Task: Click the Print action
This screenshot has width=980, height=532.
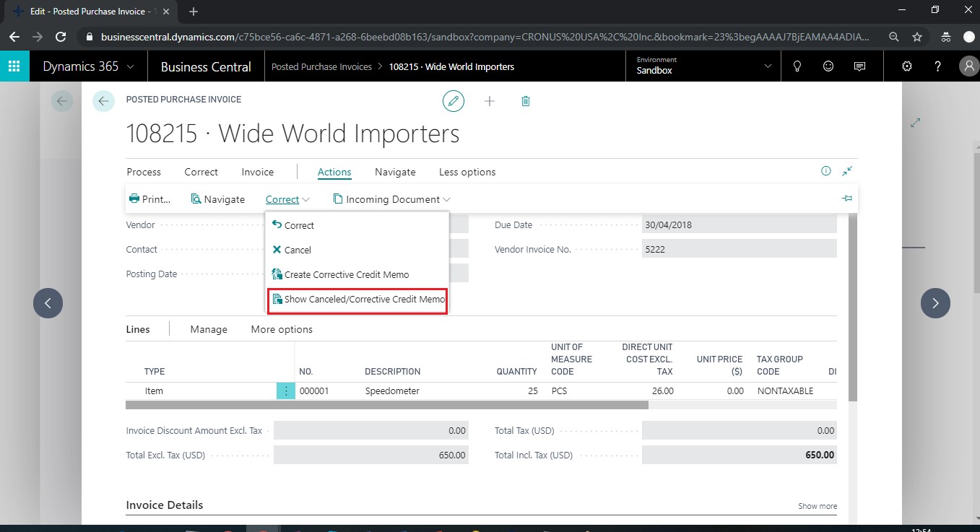Action: coord(150,199)
